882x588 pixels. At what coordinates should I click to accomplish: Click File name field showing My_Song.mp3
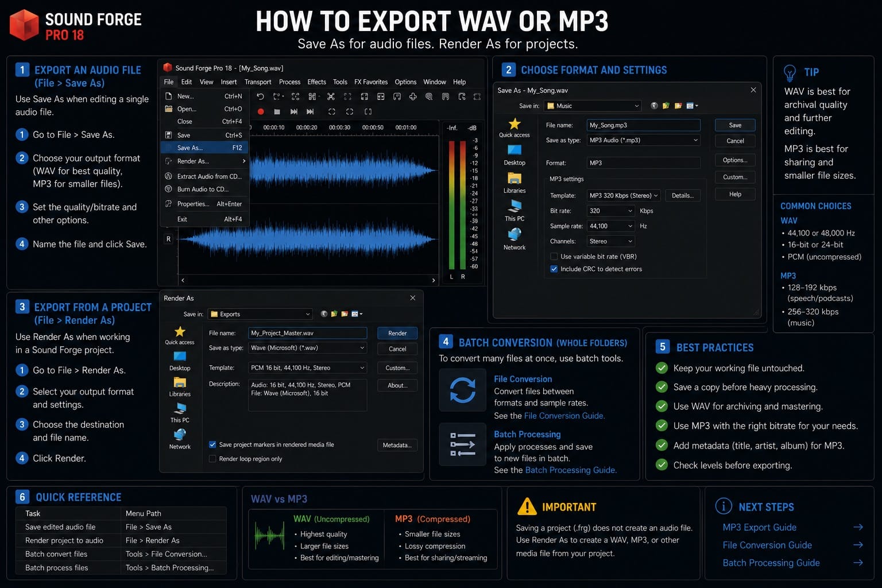click(x=644, y=125)
